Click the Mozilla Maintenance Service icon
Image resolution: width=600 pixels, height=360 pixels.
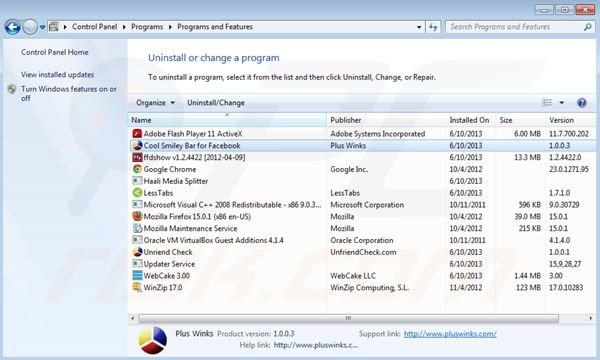[x=137, y=228]
